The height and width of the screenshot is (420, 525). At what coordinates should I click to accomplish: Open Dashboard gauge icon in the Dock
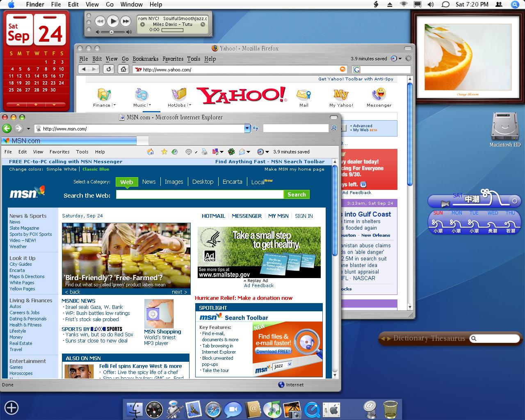[154, 409]
